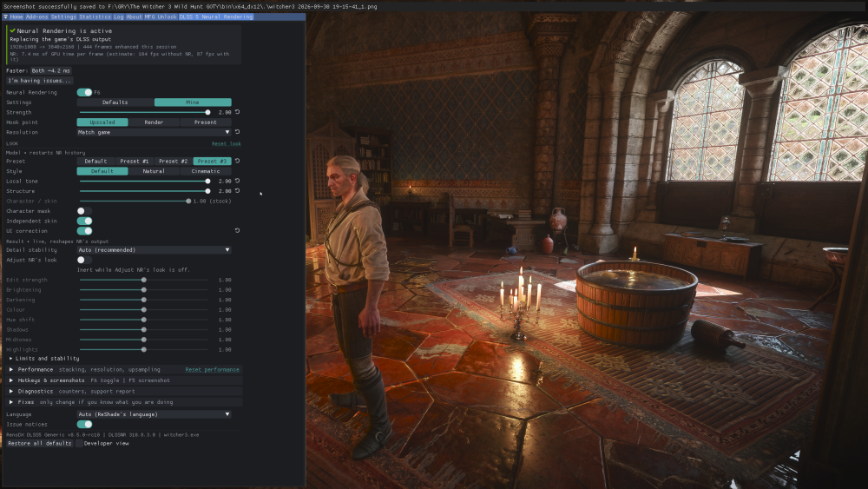
Task: Open the Add-ons tab
Action: click(37, 17)
